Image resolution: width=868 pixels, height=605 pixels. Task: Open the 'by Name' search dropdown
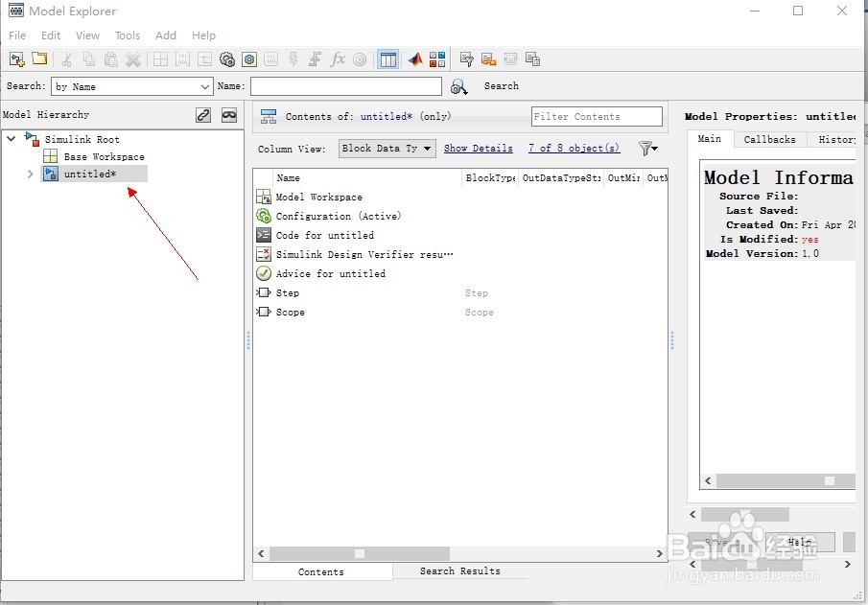[131, 86]
